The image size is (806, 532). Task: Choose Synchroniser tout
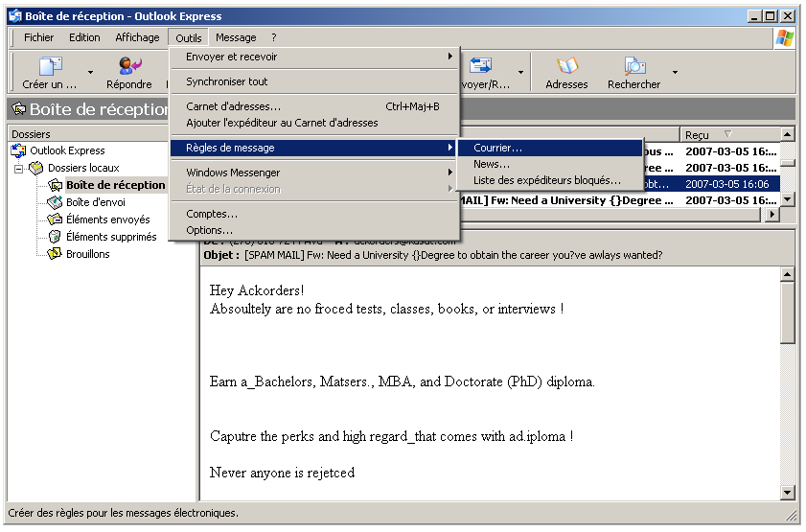pyautogui.click(x=314, y=81)
